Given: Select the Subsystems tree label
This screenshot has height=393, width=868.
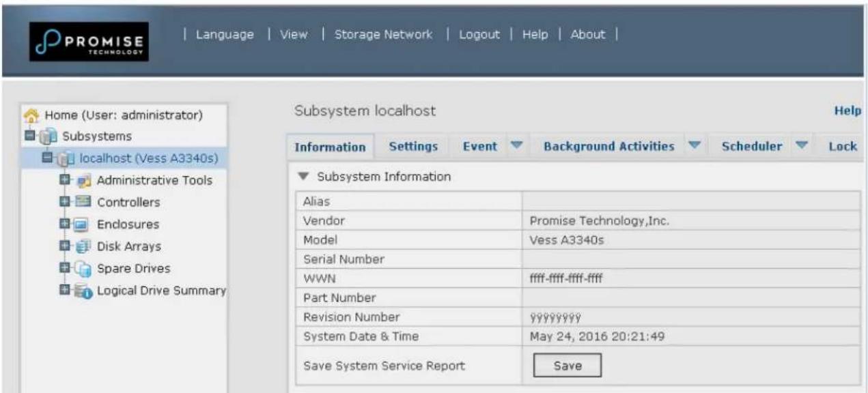Looking at the screenshot, I should [97, 136].
